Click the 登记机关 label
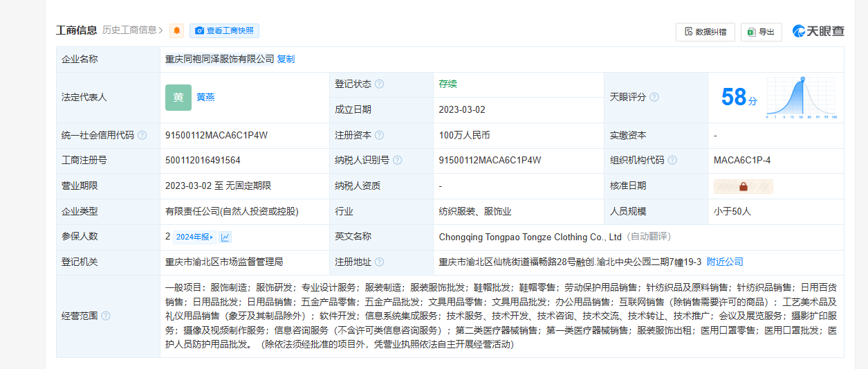868x369 pixels. (x=80, y=262)
